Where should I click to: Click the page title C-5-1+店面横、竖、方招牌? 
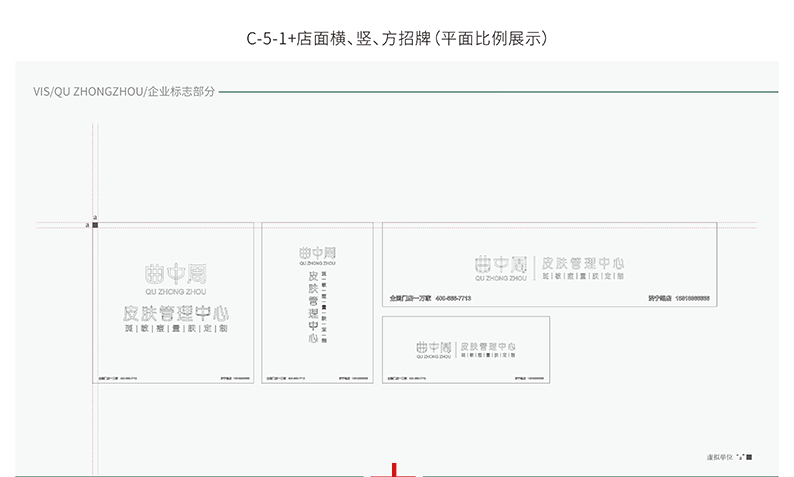tap(396, 38)
